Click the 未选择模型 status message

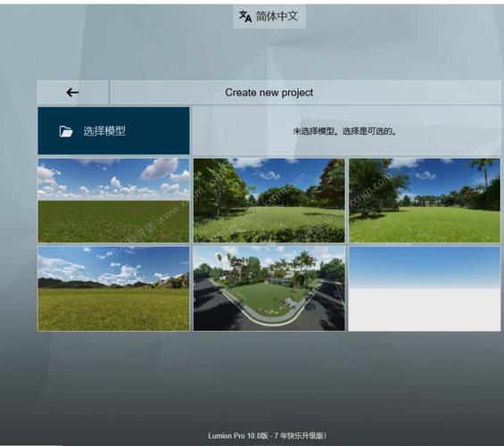click(344, 131)
